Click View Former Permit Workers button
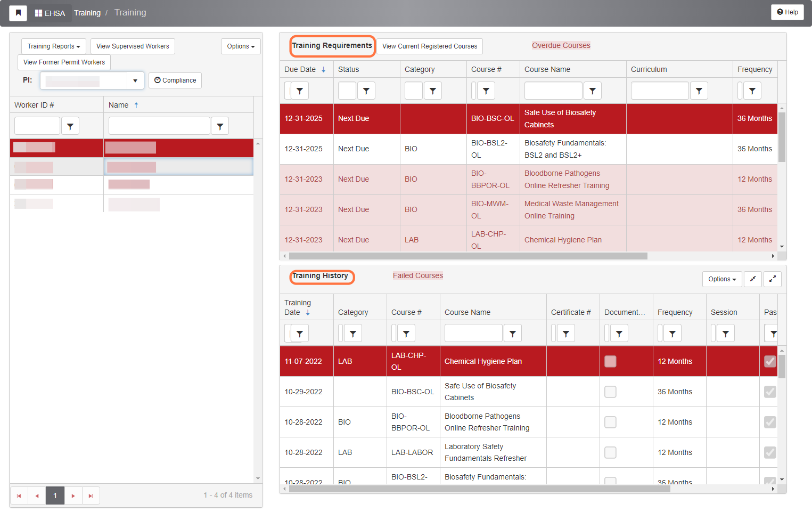 [x=64, y=62]
